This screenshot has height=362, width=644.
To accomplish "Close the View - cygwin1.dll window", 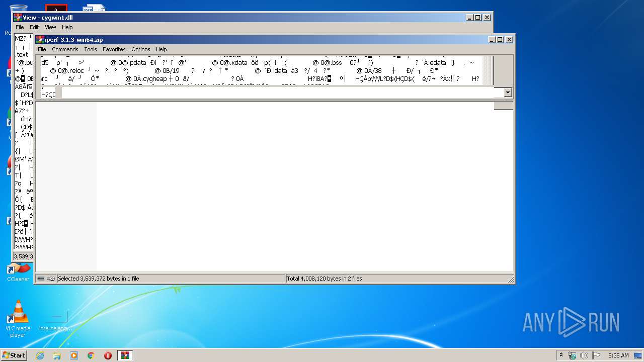I will 487,17.
